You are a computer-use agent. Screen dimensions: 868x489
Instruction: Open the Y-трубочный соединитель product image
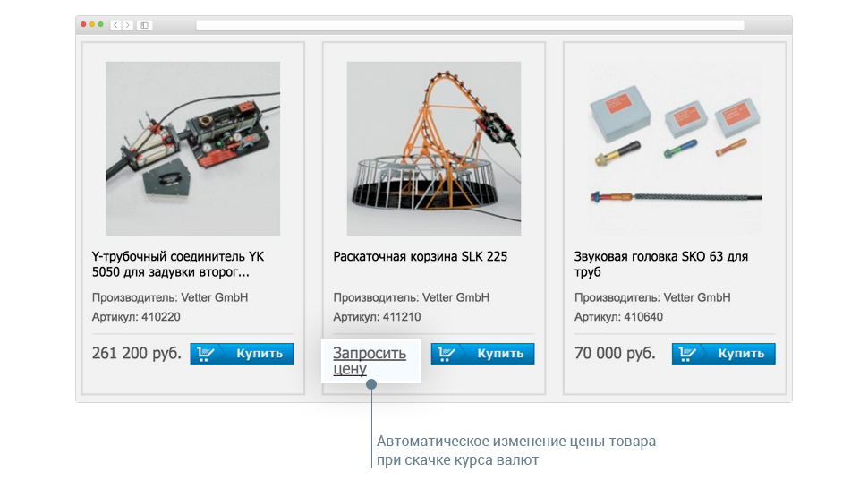(x=193, y=149)
